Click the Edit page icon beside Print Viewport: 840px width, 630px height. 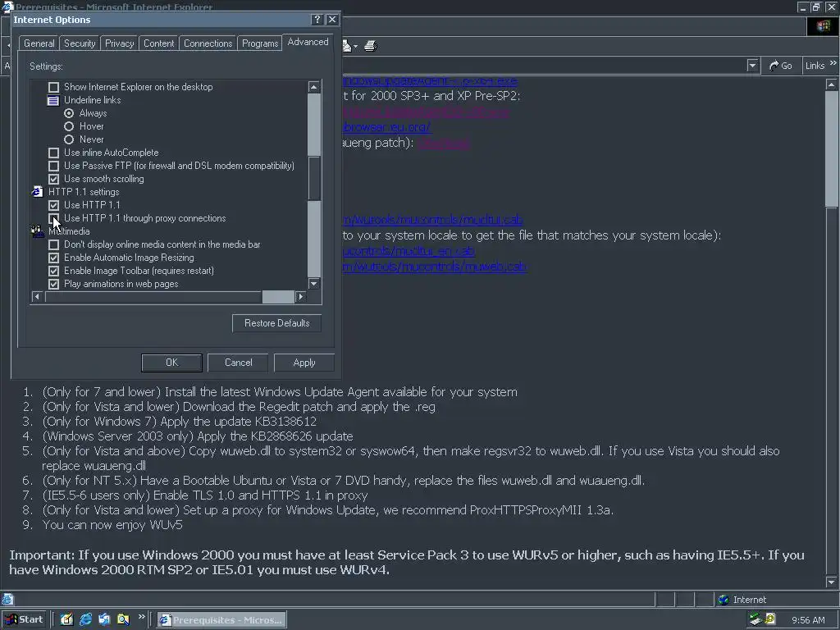[347, 46]
